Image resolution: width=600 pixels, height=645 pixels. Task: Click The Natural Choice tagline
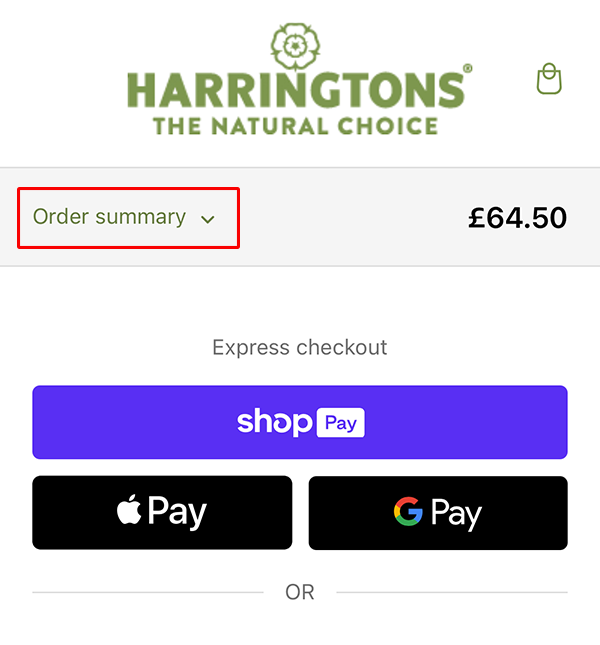[295, 126]
